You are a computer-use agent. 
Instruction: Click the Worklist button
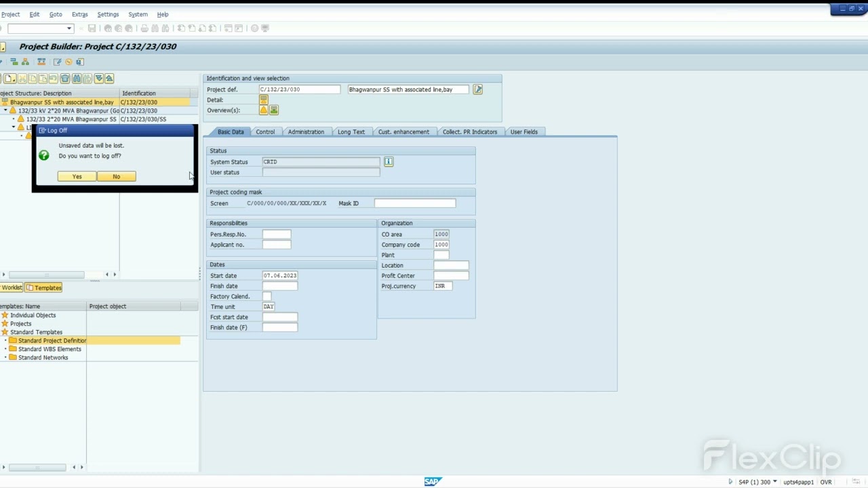[12, 287]
